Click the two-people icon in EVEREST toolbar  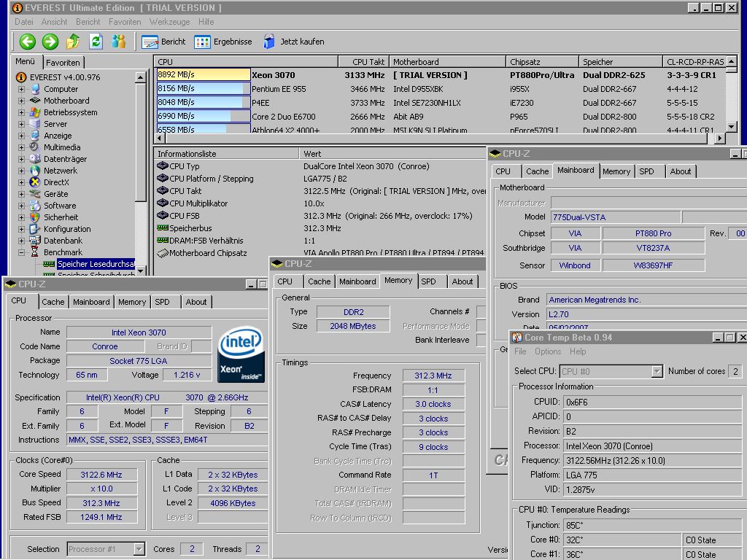coord(118,42)
